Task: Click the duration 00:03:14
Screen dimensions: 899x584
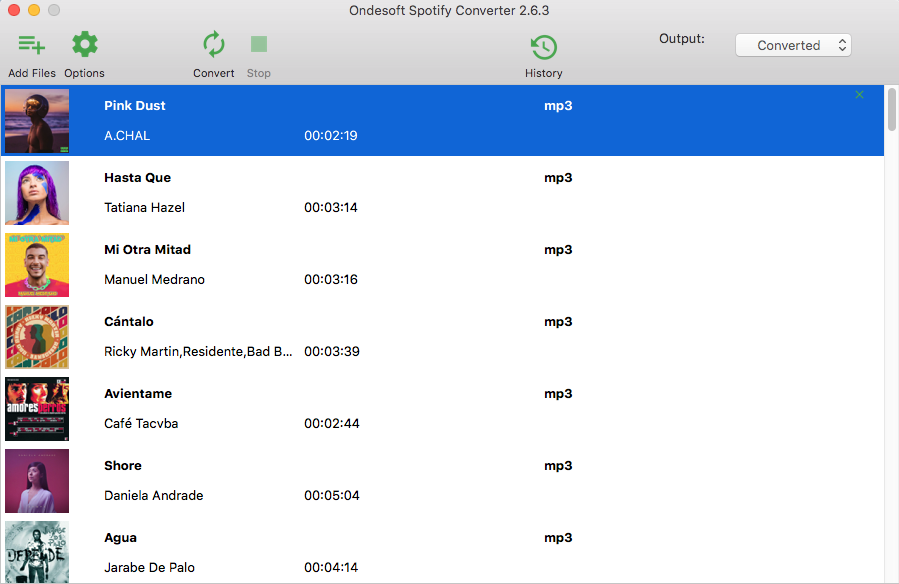Action: [x=331, y=207]
